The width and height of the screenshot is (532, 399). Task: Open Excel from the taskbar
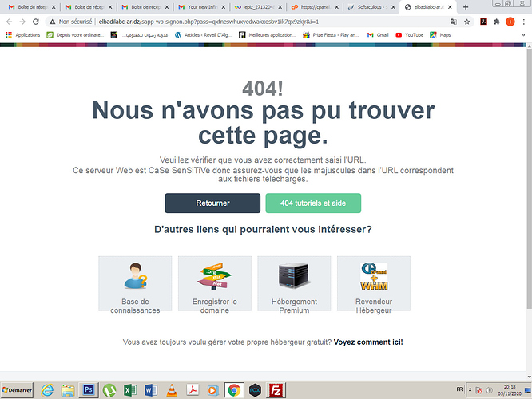(x=130, y=390)
